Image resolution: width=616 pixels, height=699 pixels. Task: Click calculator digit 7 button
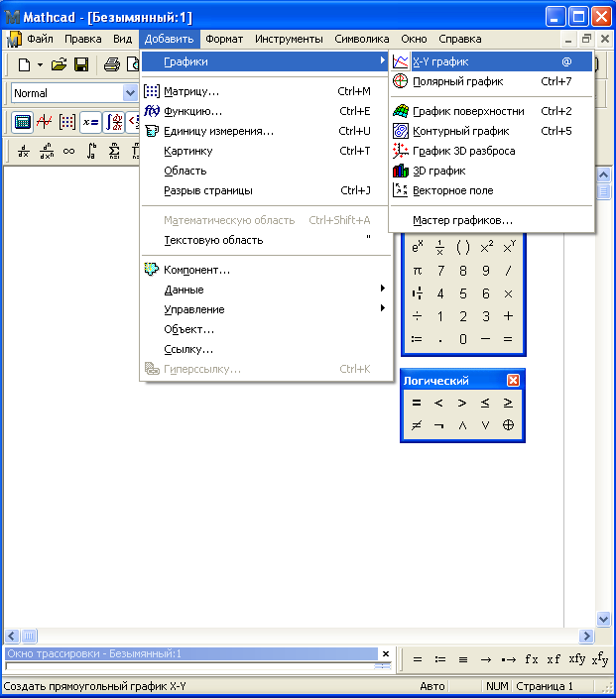(x=440, y=271)
